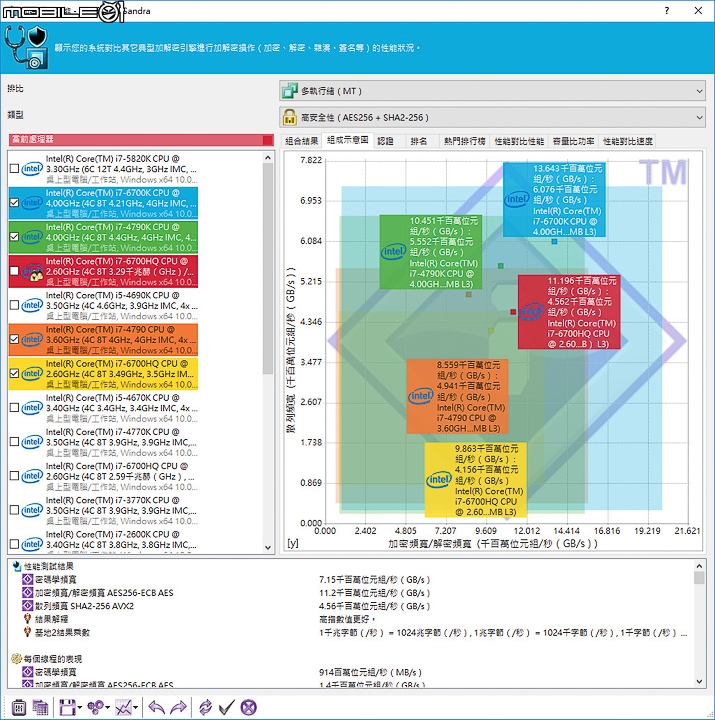Uncheck the yellow i7-6700HQ 3.49GHz checkbox
The height and width of the screenshot is (720, 715).
tap(14, 373)
